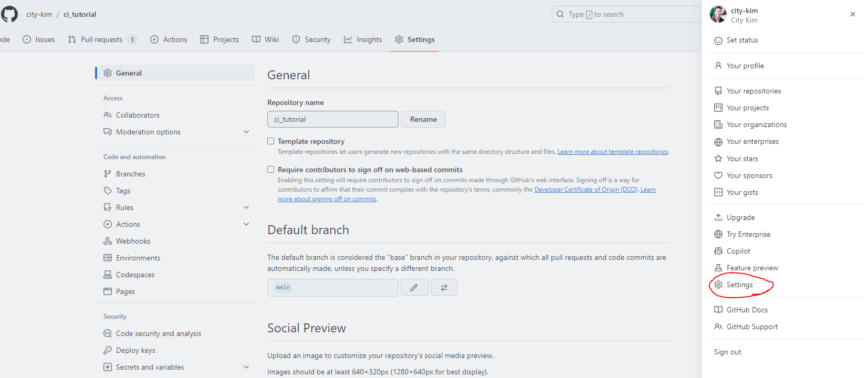Check Require contributors to sign off checkbox

271,170
